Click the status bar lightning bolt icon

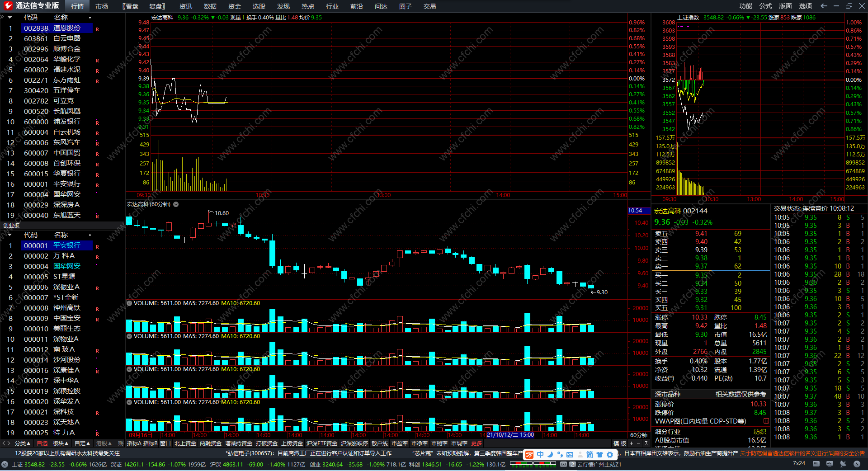857,464
